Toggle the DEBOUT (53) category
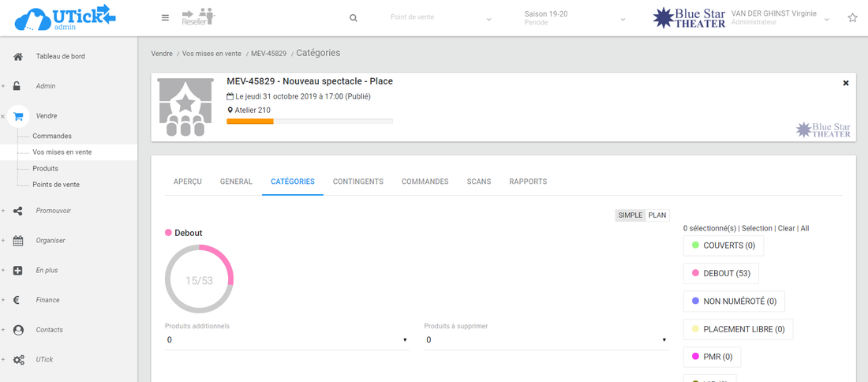Viewport: 868px width, 382px height. point(721,273)
